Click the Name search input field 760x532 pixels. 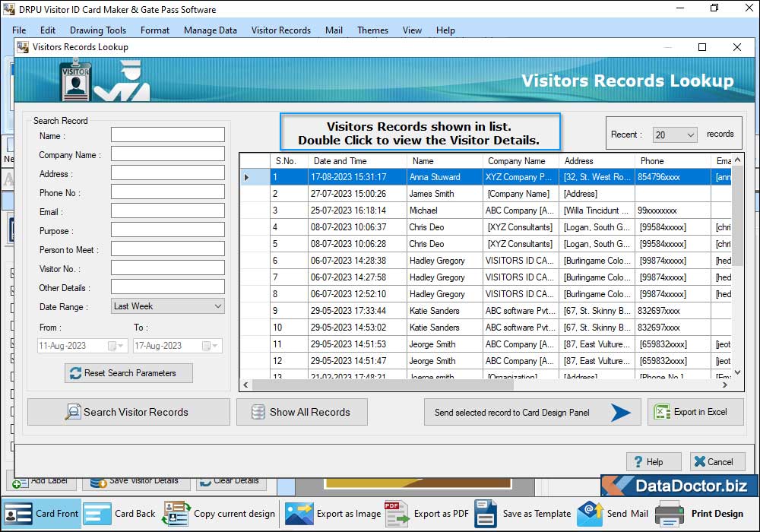click(168, 135)
